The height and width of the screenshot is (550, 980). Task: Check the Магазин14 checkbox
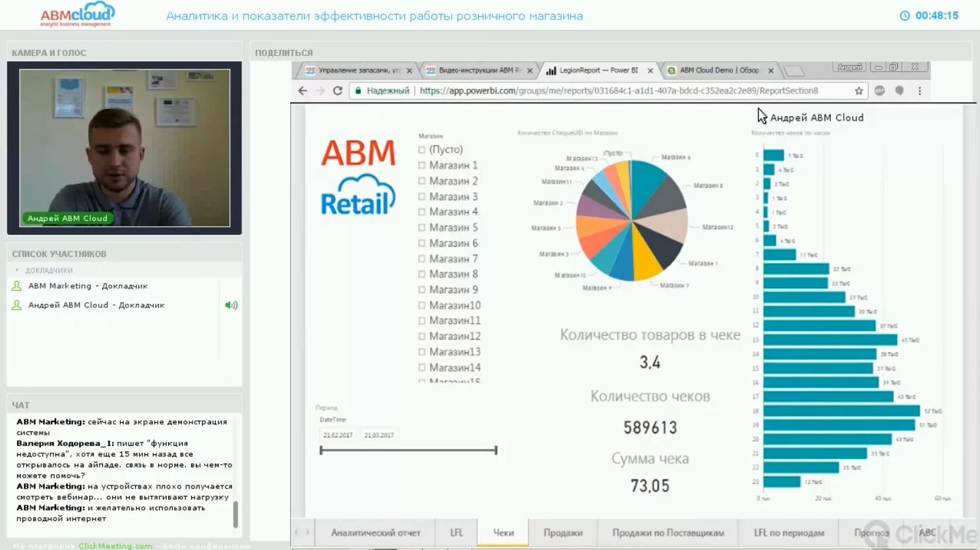point(422,368)
